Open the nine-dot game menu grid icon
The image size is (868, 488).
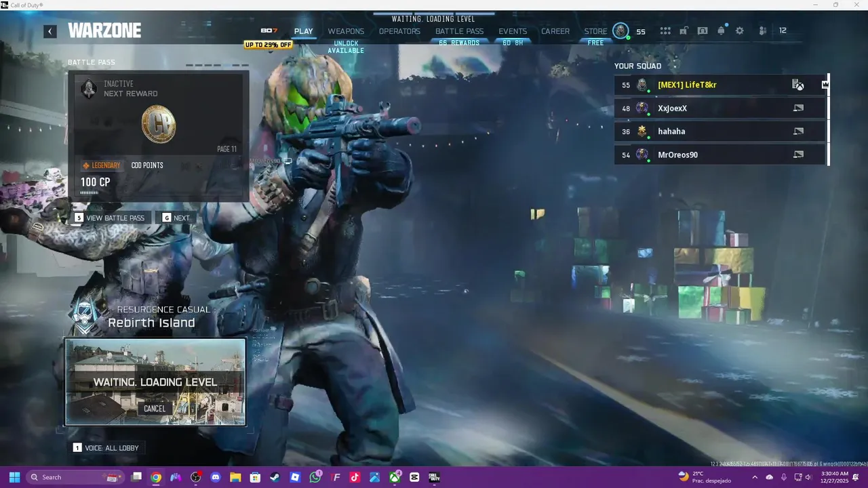click(665, 31)
